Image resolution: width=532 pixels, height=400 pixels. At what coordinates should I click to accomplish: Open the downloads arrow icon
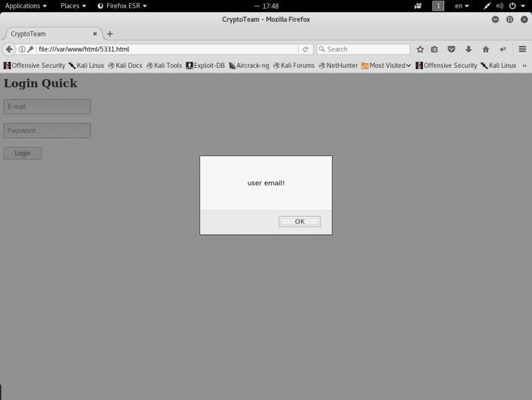pos(469,49)
